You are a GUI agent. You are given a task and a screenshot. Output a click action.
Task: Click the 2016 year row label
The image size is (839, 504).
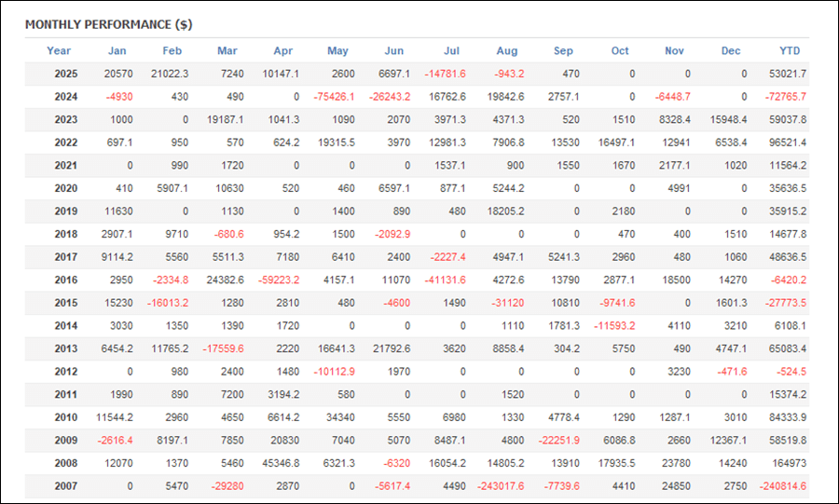pos(66,278)
